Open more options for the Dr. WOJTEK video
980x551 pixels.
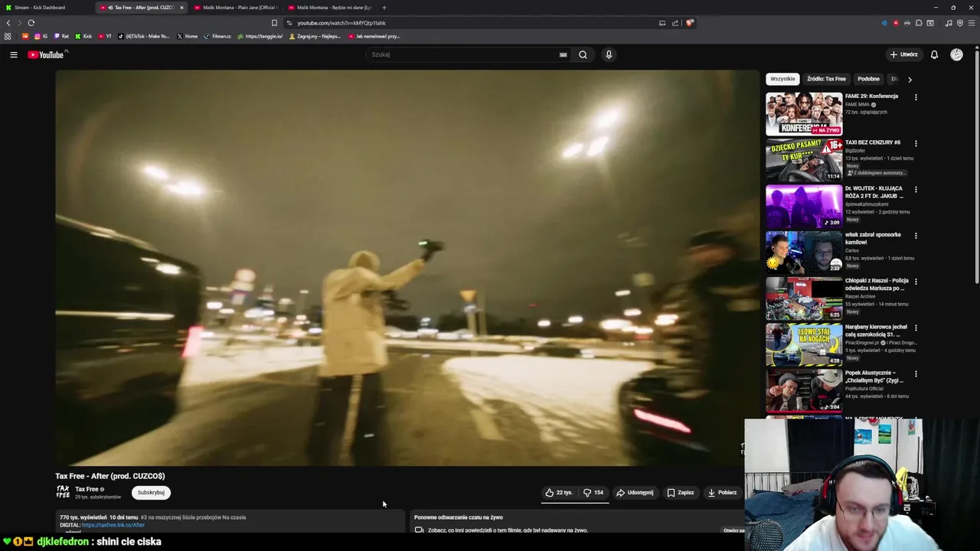916,189
